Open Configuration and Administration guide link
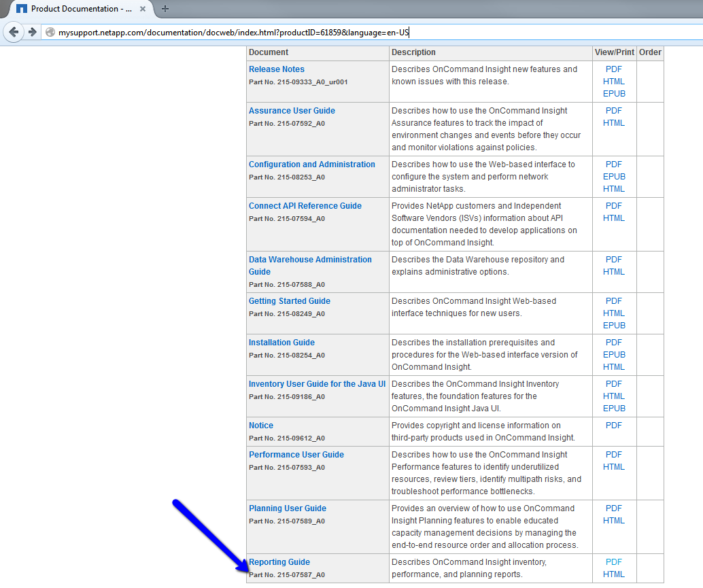 coord(312,165)
